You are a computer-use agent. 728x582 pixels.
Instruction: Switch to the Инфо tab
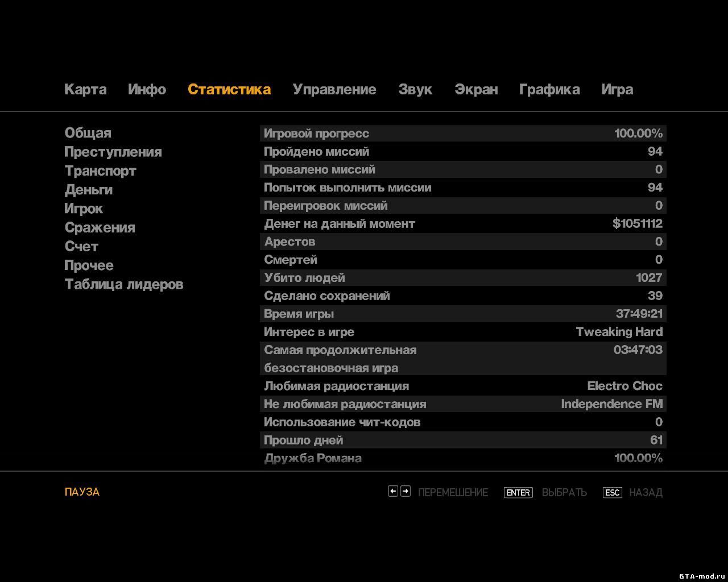[147, 90]
